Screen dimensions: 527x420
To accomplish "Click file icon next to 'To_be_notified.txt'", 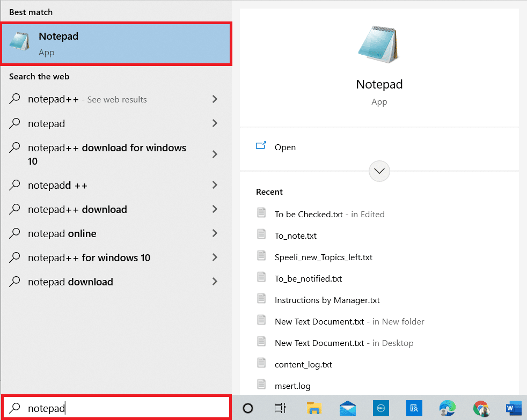I will pyautogui.click(x=261, y=277).
